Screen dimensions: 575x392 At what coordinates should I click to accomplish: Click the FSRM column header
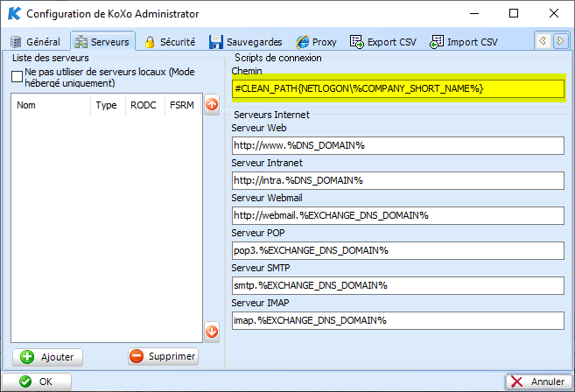pyautogui.click(x=184, y=105)
